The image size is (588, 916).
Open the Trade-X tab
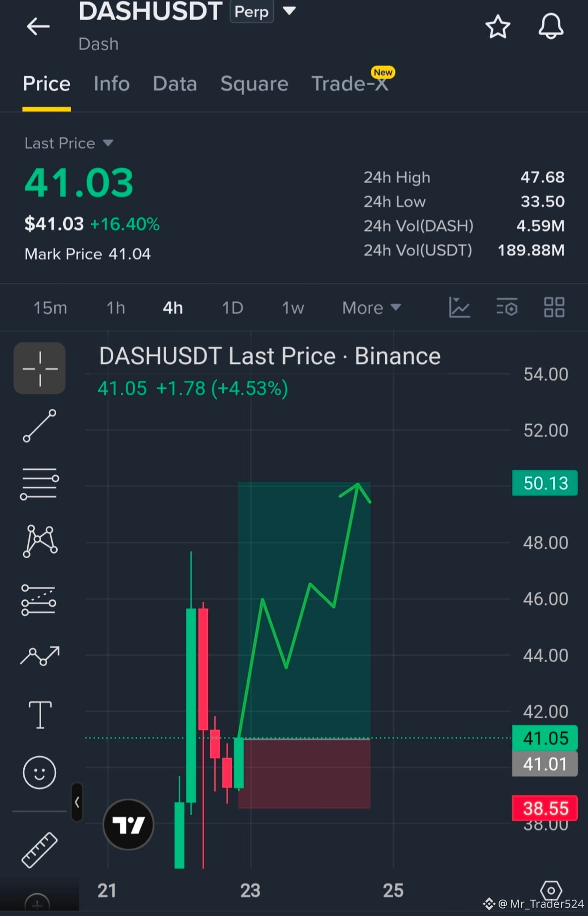point(350,84)
